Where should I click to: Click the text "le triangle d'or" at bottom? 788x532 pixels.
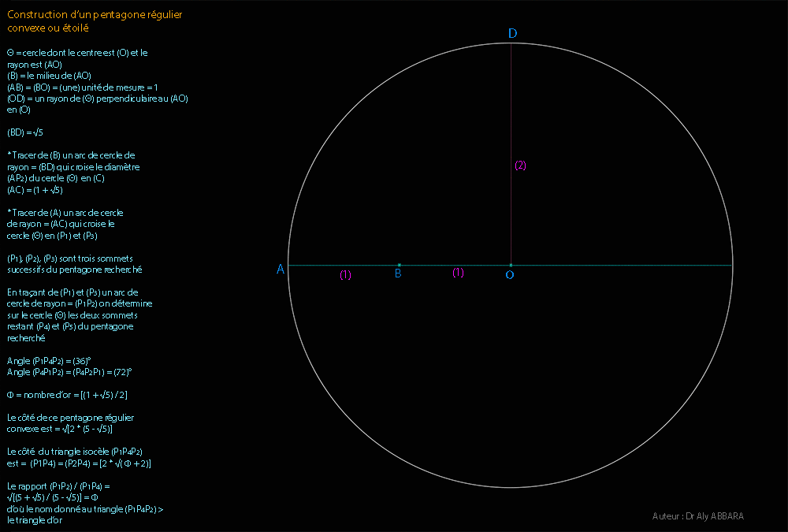[x=35, y=520]
